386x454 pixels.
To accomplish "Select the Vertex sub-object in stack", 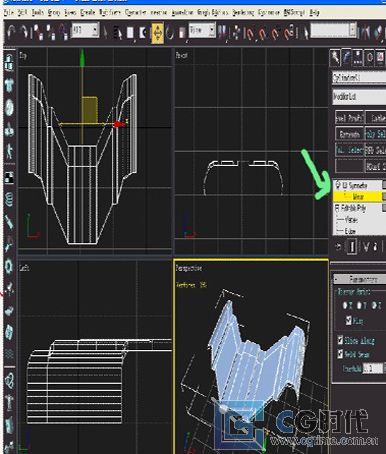I will point(351,220).
